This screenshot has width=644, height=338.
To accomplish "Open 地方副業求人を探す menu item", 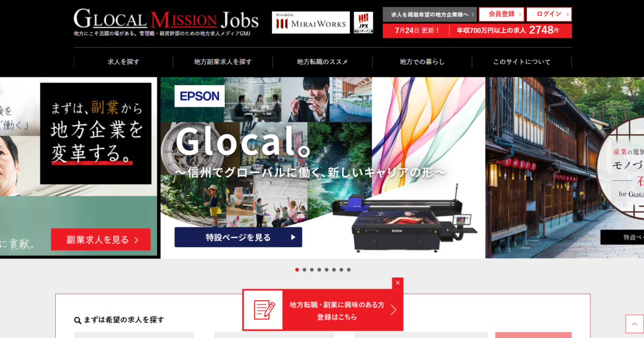I will pyautogui.click(x=223, y=62).
